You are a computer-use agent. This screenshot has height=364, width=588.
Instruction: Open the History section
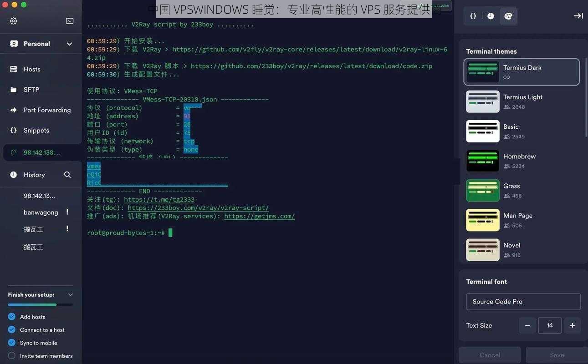[34, 175]
